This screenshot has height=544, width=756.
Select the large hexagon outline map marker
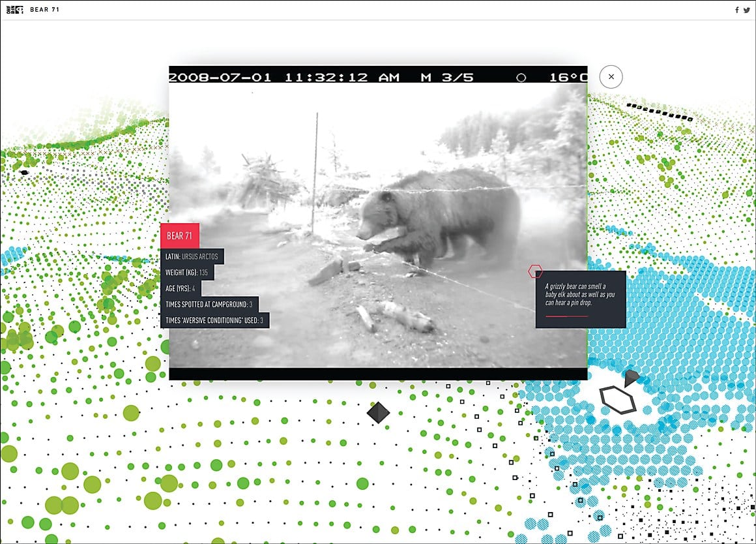click(617, 399)
